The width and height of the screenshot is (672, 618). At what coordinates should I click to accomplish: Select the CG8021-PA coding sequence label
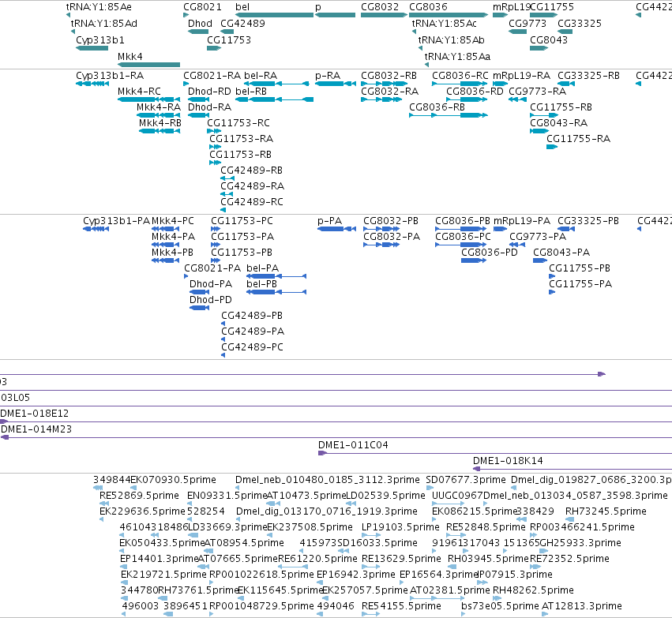point(212,268)
